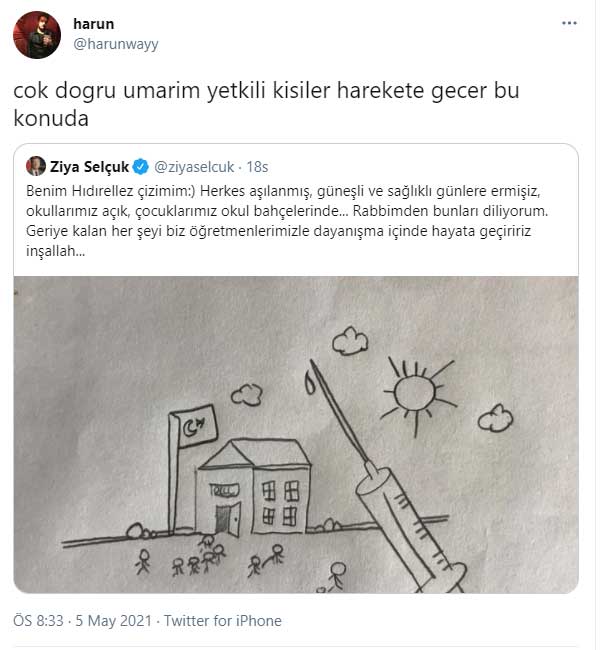The width and height of the screenshot is (600, 650).
Task: Click the blue verified badge
Action: 140,167
